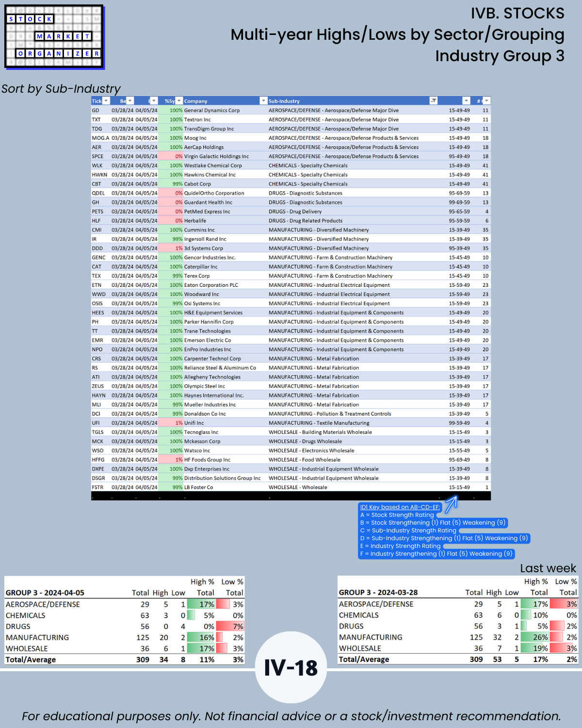Select the LB Foster Co cell

click(198, 488)
